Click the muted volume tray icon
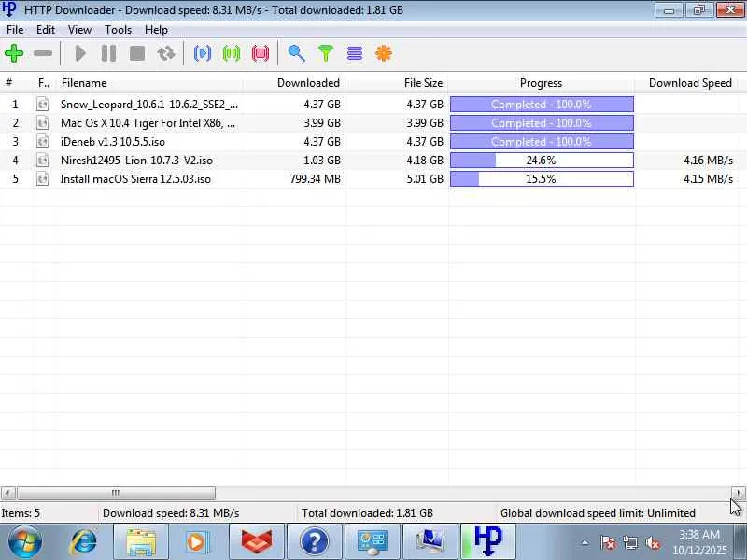Viewport: 747px width, 560px height. pos(653,542)
